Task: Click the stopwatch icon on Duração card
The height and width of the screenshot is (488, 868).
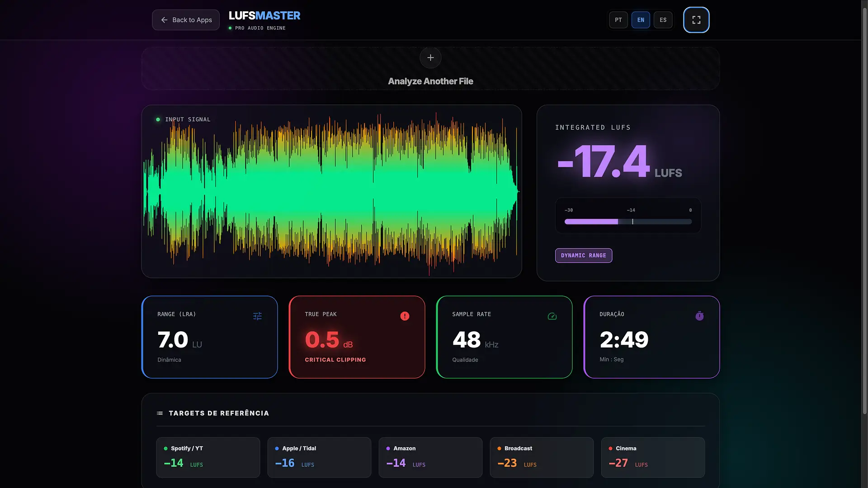Action: point(699,316)
